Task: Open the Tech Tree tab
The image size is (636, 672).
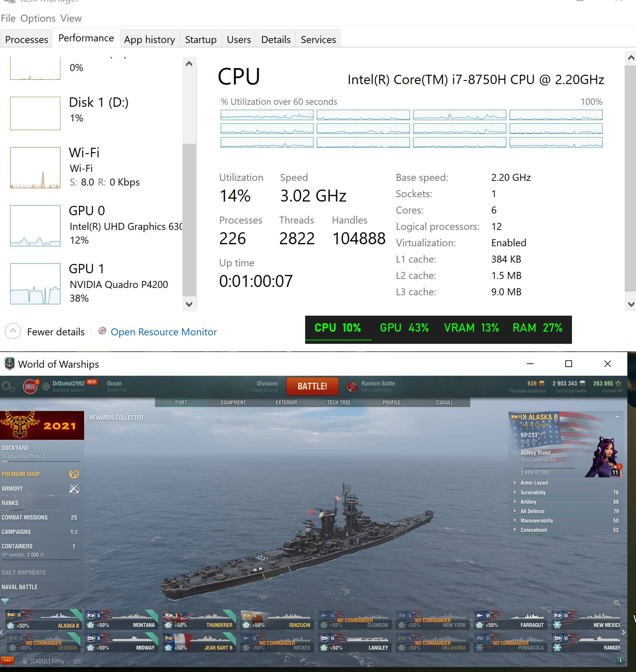Action: (x=339, y=402)
